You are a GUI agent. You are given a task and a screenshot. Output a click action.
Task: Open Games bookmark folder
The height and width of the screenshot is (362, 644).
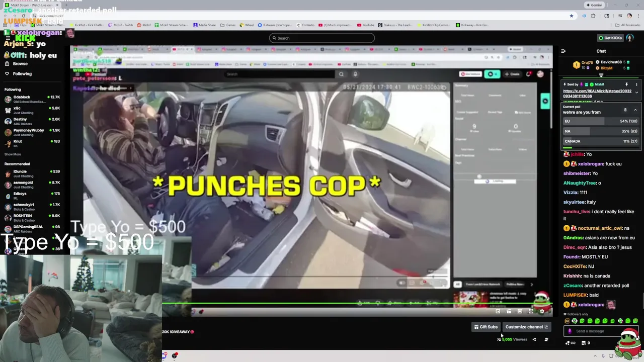[228, 25]
